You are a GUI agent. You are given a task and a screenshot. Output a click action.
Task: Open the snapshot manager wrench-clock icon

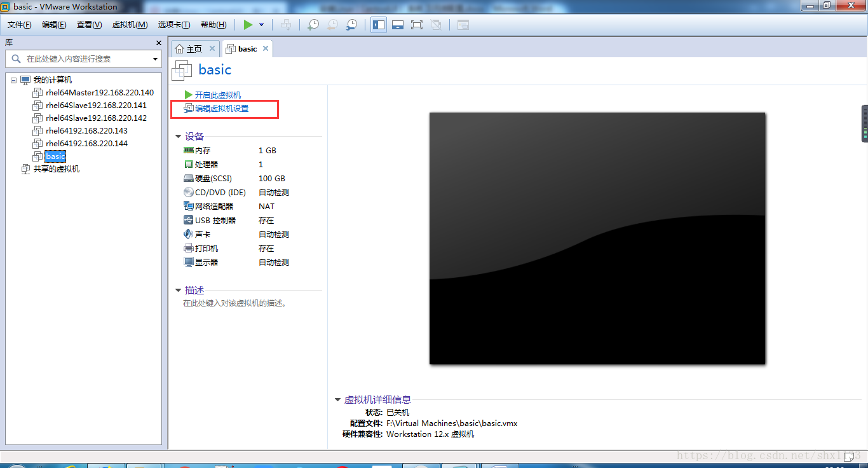pos(351,25)
